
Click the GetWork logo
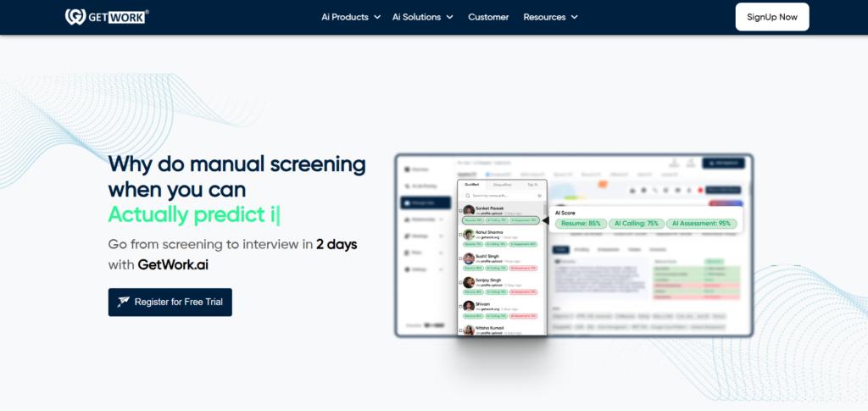point(107,17)
